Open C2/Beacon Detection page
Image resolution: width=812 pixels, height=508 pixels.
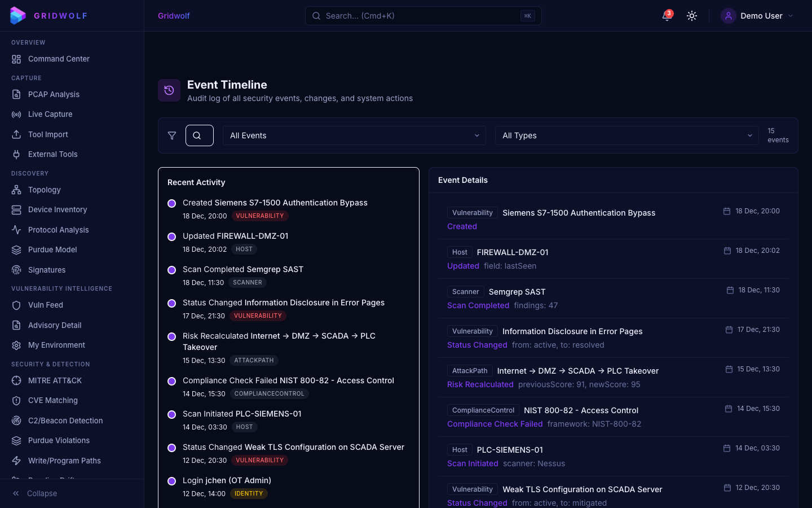point(65,421)
